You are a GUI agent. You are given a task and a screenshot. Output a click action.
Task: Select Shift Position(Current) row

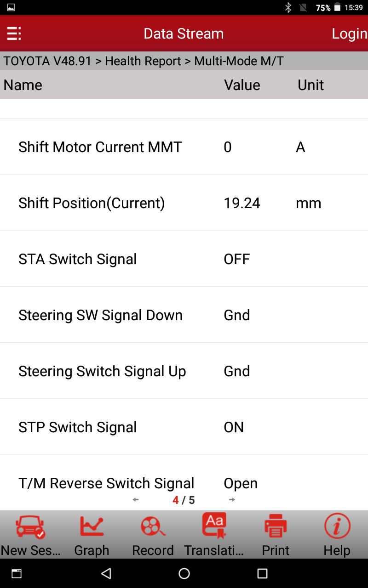[184, 203]
